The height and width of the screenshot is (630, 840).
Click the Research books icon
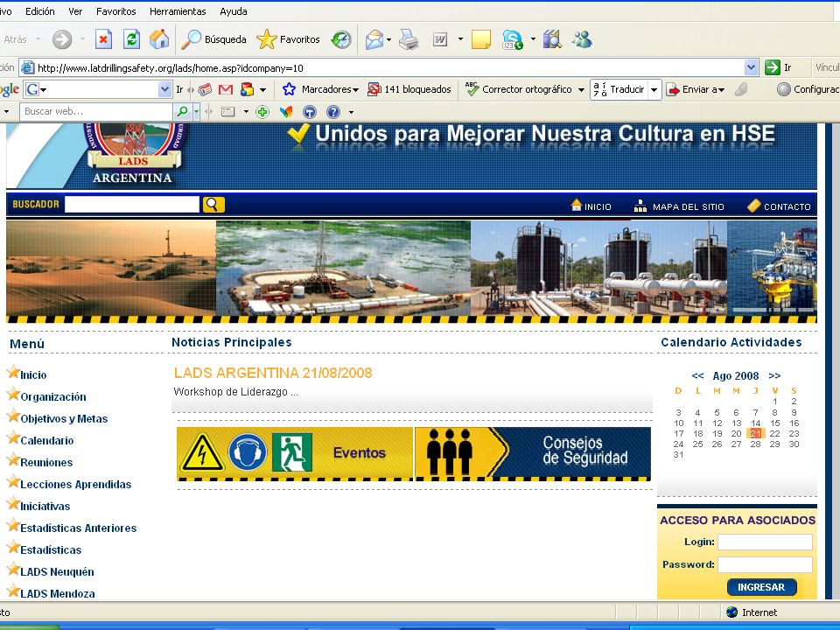point(552,39)
